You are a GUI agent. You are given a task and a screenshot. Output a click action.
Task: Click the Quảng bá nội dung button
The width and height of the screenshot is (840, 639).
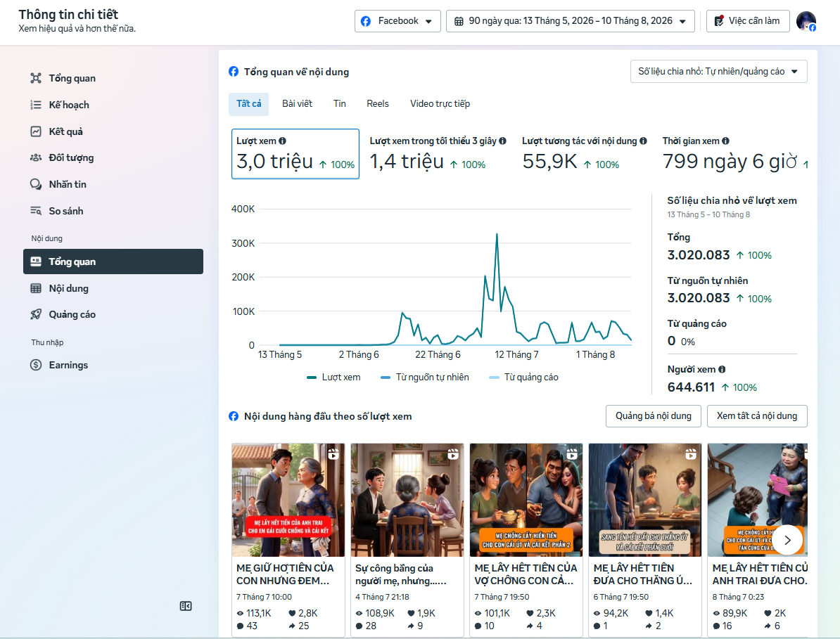tap(654, 416)
